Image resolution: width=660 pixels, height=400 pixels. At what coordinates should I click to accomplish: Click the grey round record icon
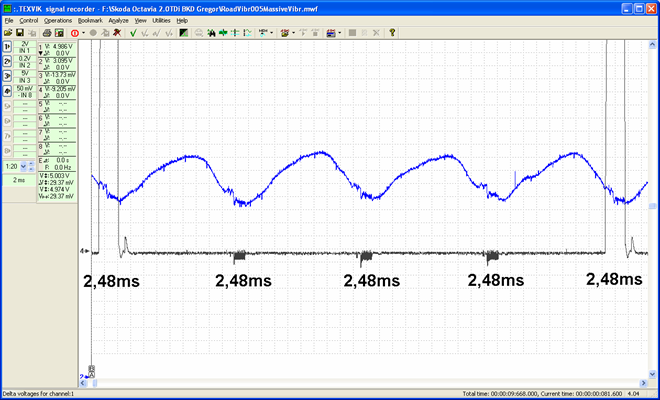pyautogui.click(x=93, y=33)
